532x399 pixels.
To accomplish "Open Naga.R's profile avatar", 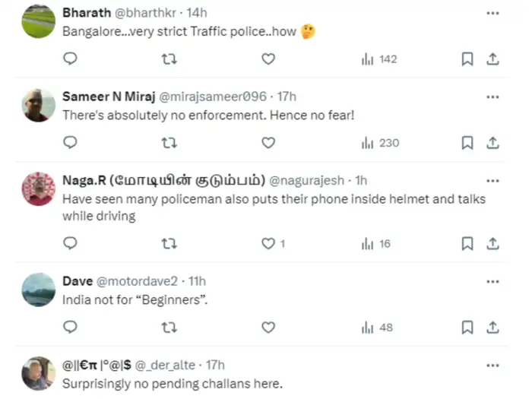I will point(38,188).
